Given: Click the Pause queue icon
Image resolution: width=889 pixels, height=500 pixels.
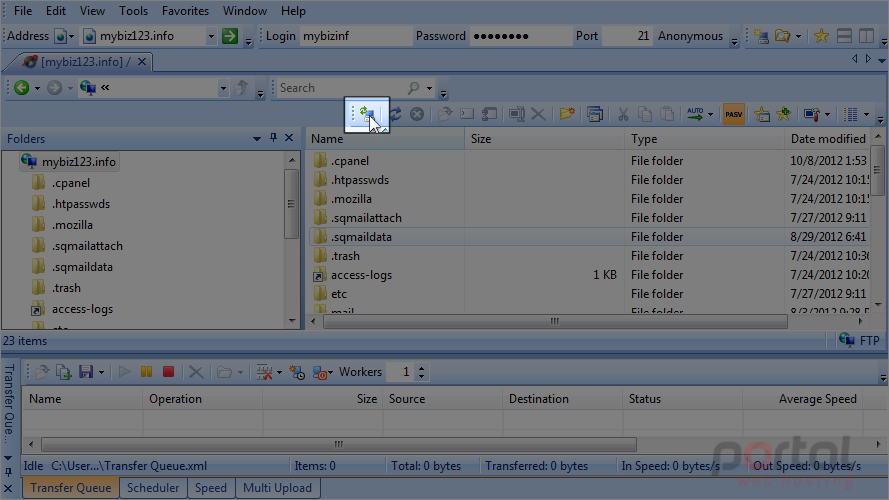Looking at the screenshot, I should [146, 372].
